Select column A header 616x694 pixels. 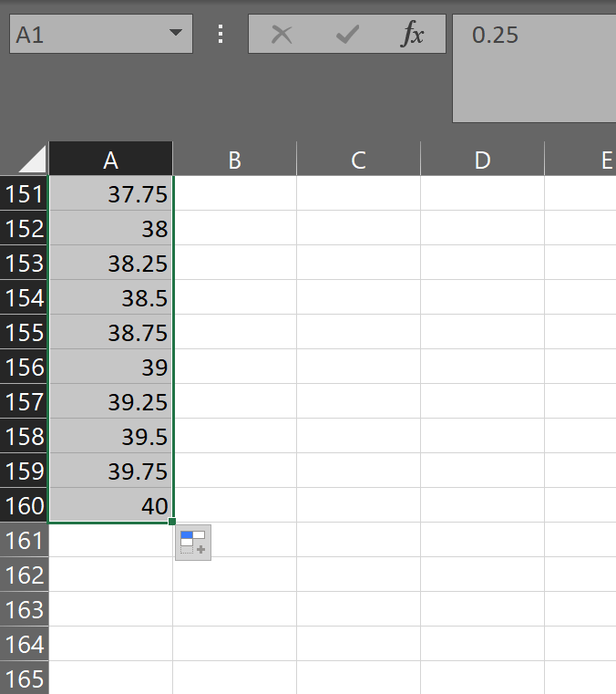click(110, 160)
